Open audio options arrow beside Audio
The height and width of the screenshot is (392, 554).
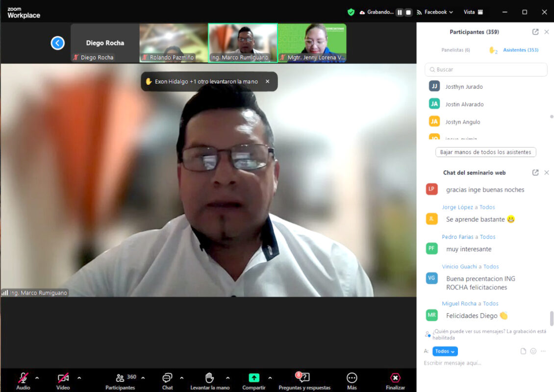click(x=37, y=378)
